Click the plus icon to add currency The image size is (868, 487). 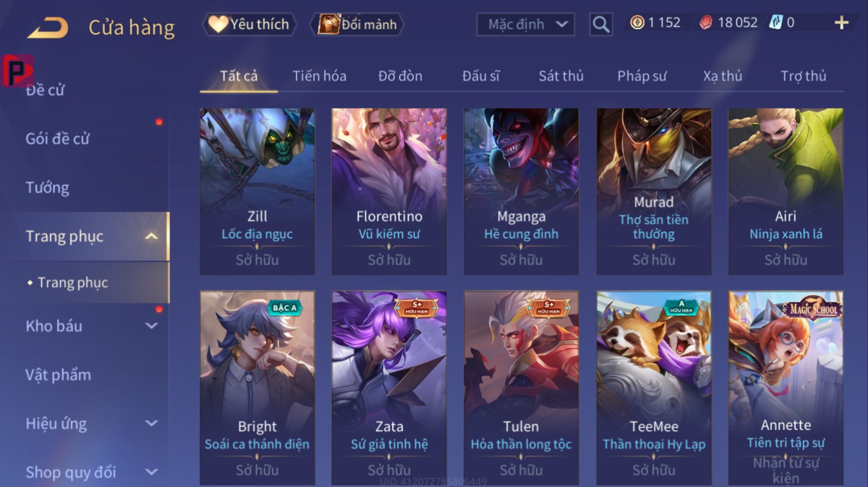point(842,23)
